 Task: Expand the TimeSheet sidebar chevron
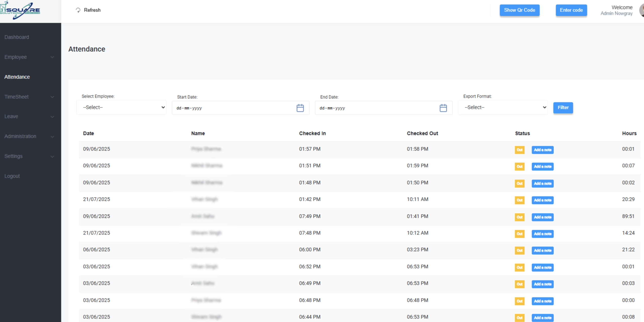[x=52, y=97]
